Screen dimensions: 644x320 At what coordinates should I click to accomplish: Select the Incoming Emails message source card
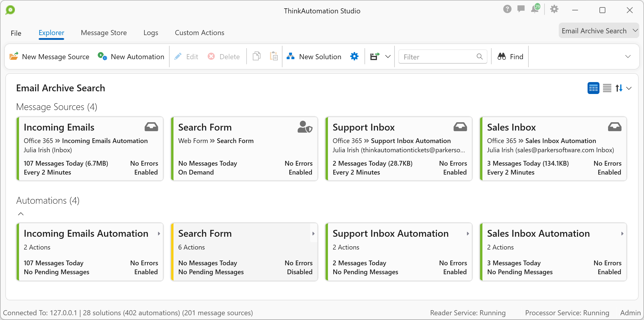point(90,149)
